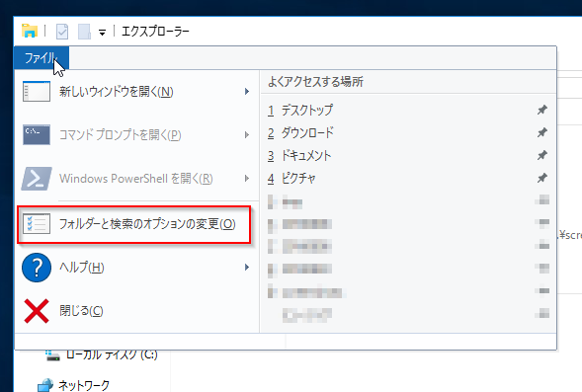Click the Explorer folder icon in title bar
Screen dimensions: 582x392
tap(30, 32)
